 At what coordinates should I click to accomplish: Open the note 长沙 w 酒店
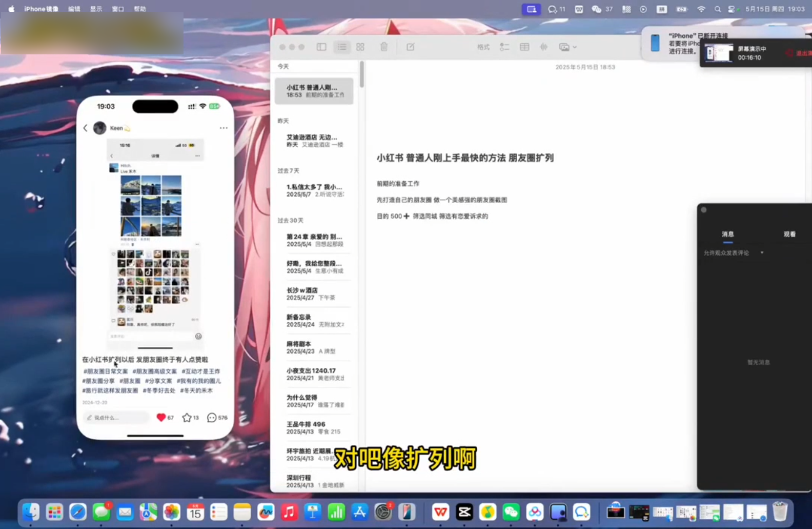314,293
